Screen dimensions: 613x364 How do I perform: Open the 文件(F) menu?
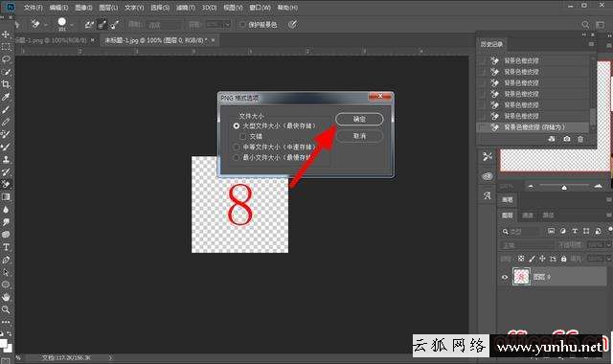tap(34, 8)
